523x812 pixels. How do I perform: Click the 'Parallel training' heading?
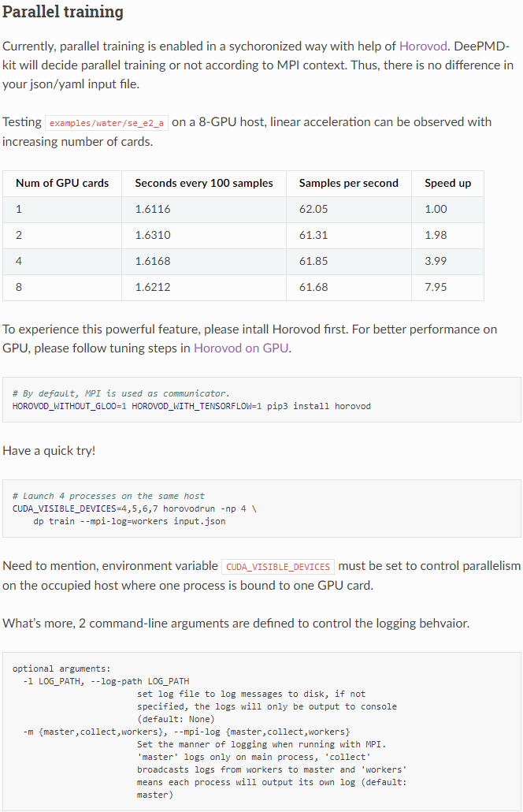pos(63,13)
